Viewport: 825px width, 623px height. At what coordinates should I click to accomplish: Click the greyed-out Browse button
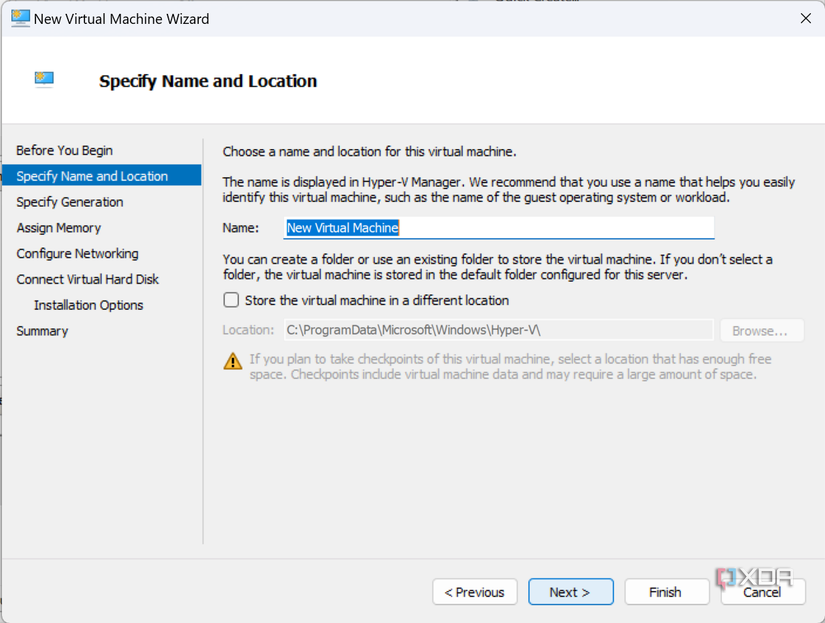[x=761, y=330]
